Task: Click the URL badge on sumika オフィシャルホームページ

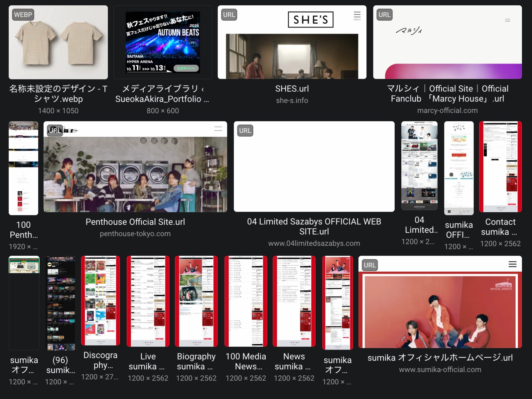Action: tap(370, 265)
